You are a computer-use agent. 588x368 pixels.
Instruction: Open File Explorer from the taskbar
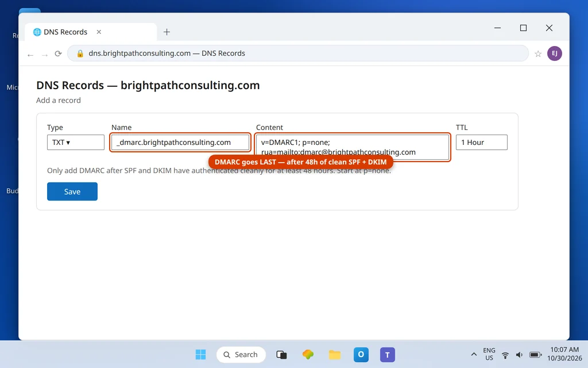(x=335, y=354)
